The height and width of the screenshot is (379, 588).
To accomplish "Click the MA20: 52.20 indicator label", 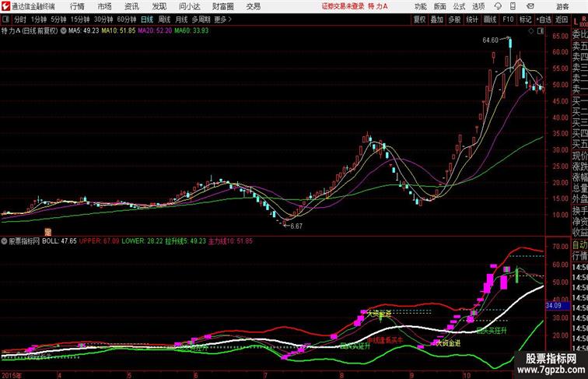I will 155,31.
